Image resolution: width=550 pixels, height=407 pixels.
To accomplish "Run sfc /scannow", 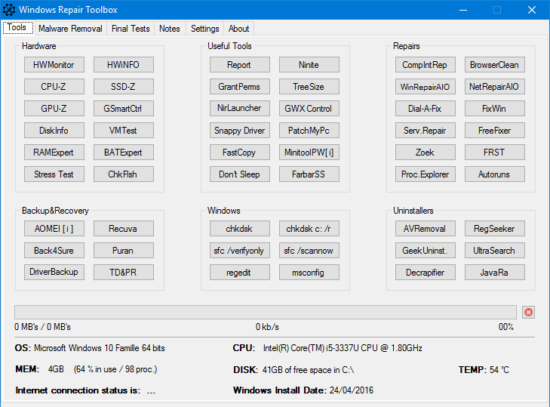I will click(309, 250).
